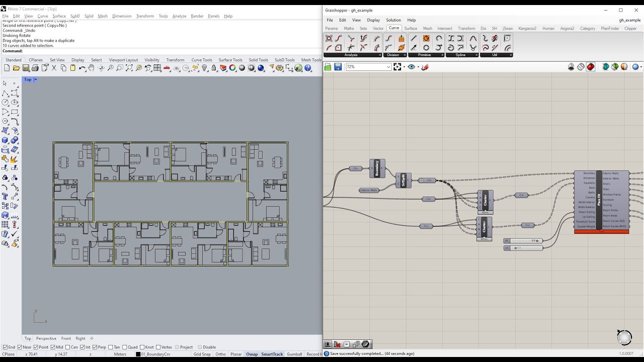Expand the Division group panel
Image resolution: width=644 pixels, height=362 pixels.
tap(405, 55)
